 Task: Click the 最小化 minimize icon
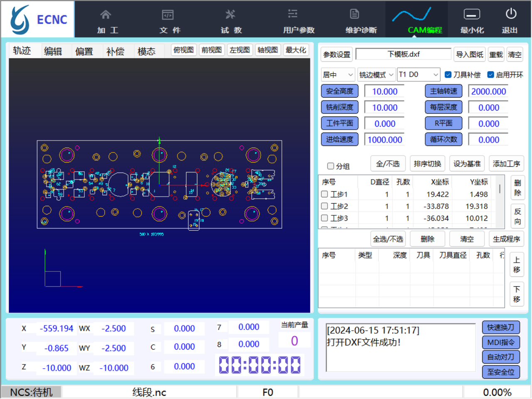(472, 15)
